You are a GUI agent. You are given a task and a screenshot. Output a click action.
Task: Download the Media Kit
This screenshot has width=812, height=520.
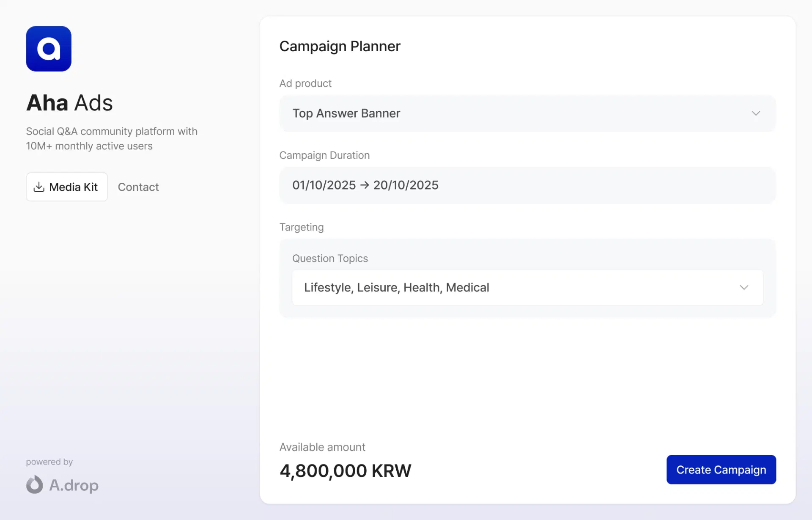point(67,187)
